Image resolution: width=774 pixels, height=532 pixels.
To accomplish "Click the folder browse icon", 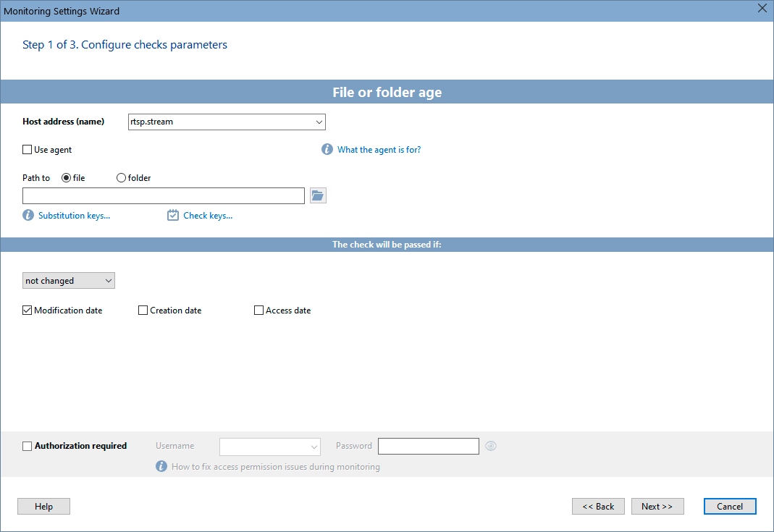I will pos(317,195).
